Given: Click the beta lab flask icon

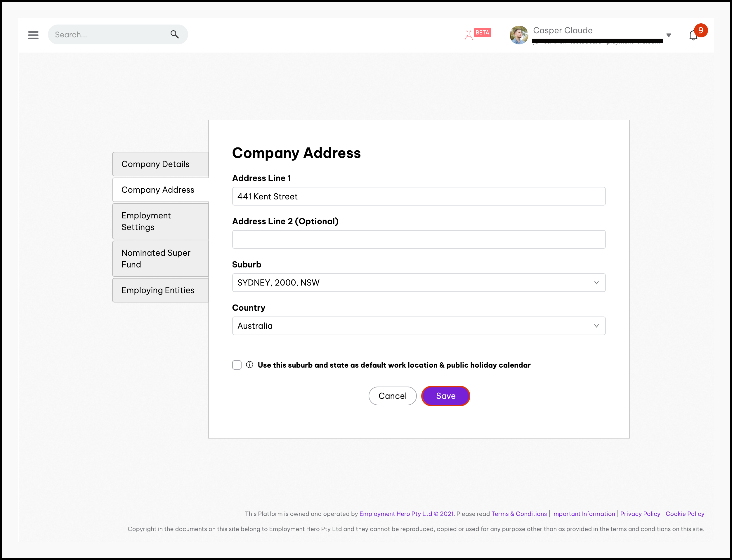Looking at the screenshot, I should point(469,35).
